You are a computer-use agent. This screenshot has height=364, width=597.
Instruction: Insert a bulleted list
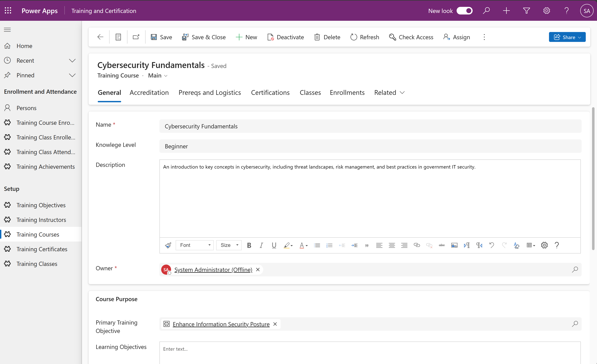317,245
